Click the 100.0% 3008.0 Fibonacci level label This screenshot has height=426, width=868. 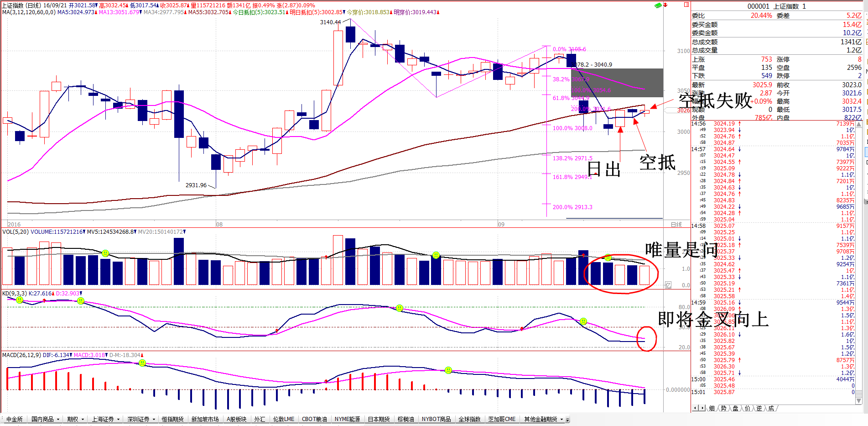572,128
